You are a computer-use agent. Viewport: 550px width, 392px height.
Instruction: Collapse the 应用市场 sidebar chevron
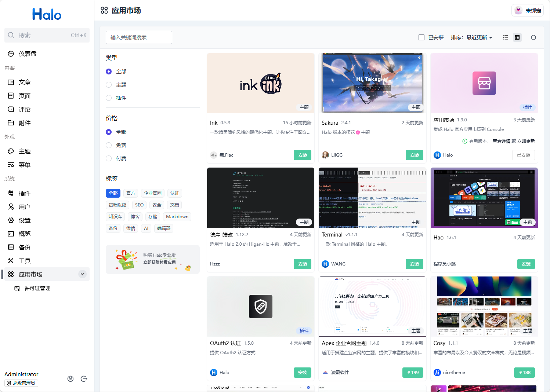83,274
